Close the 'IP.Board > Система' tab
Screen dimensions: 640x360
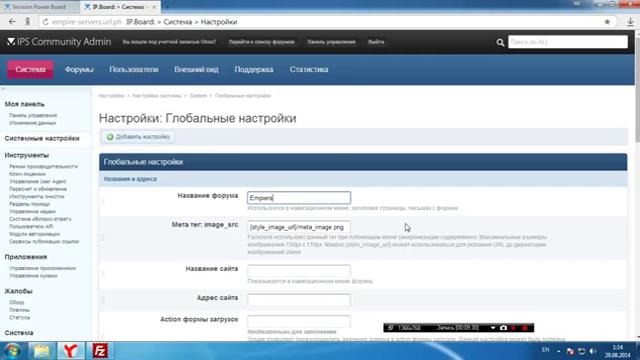pyautogui.click(x=154, y=7)
